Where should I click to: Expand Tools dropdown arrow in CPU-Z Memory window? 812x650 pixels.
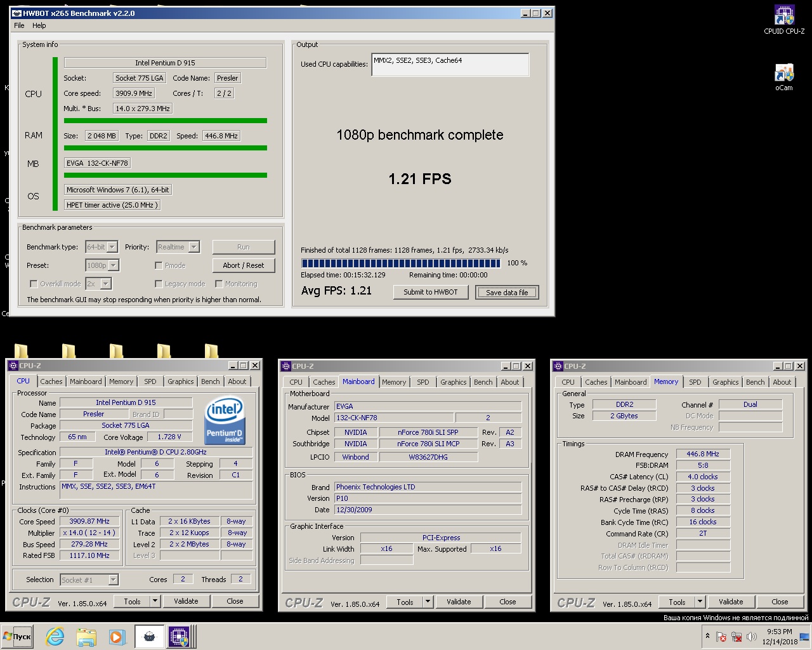point(700,602)
